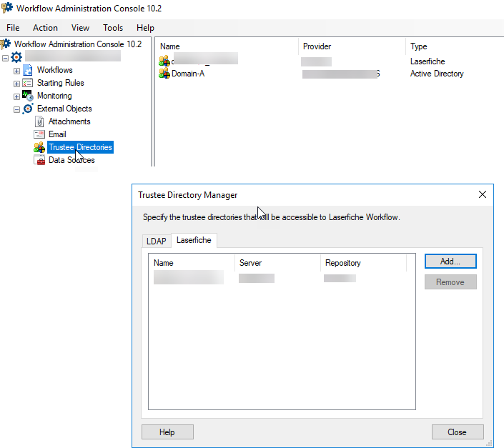Click the Remove button
Screen dimensions: 504x448
point(450,282)
